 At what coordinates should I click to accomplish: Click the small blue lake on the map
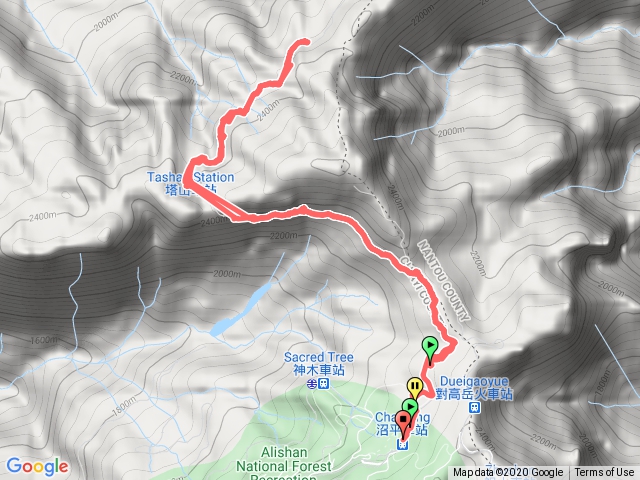(241, 309)
